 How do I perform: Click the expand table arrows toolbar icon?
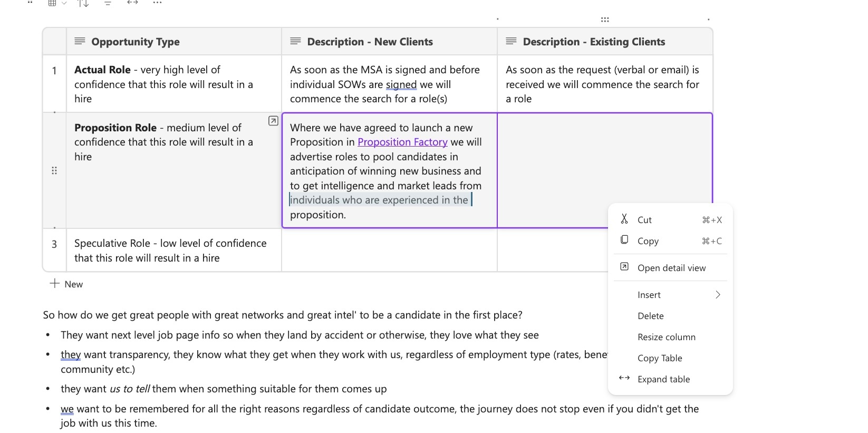[x=132, y=3]
